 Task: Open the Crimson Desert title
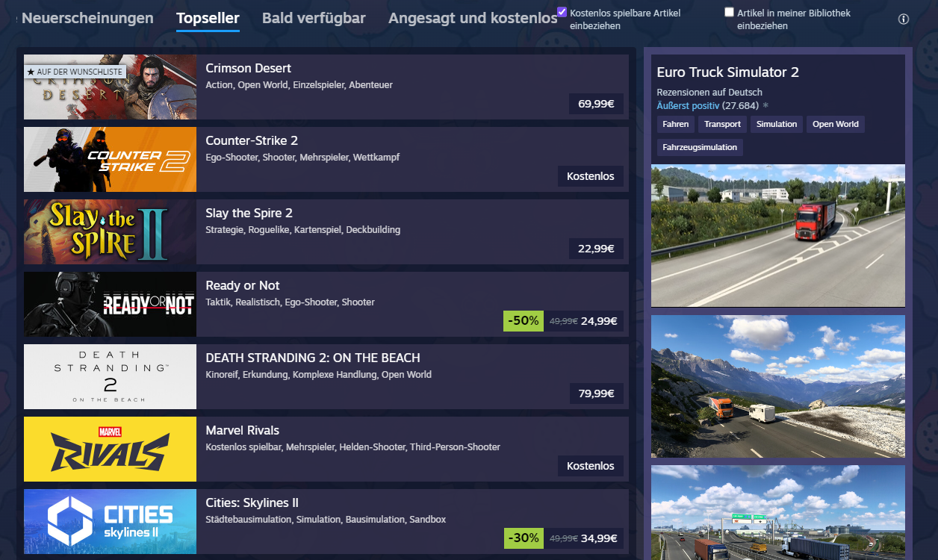pyautogui.click(x=249, y=68)
